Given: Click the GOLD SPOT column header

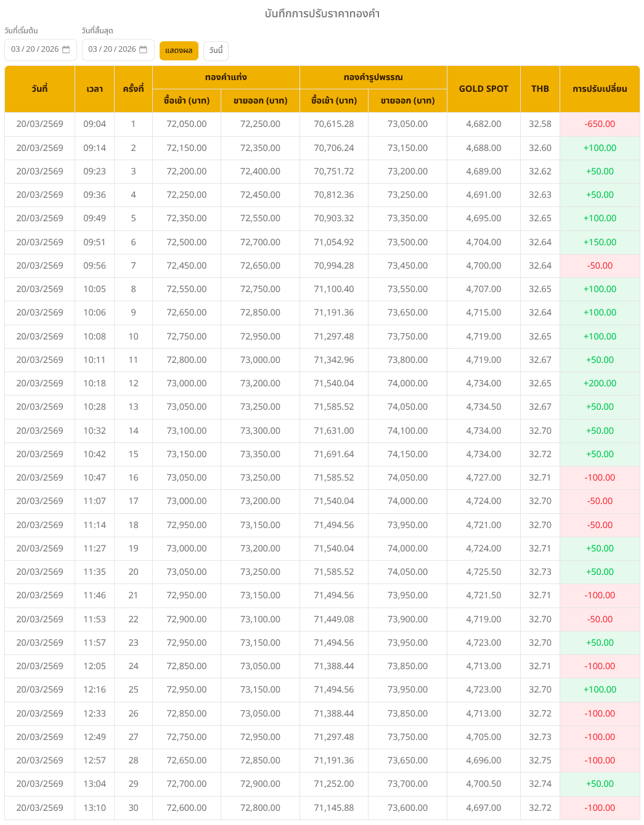Looking at the screenshot, I should pyautogui.click(x=483, y=89).
